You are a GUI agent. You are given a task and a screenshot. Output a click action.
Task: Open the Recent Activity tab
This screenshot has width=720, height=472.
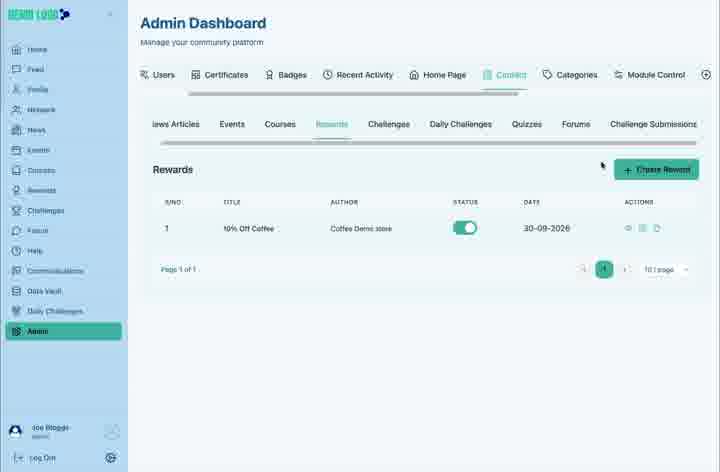[358, 75]
